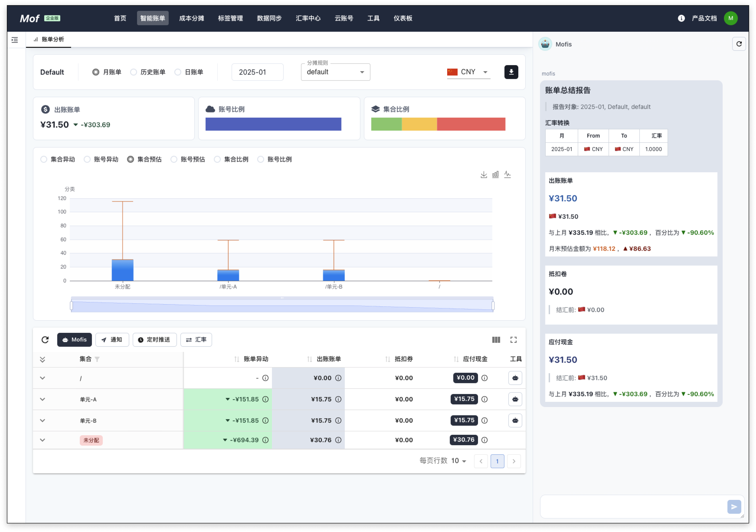Refresh the bill table
Image resolution: width=756 pixels, height=532 pixels.
point(45,340)
